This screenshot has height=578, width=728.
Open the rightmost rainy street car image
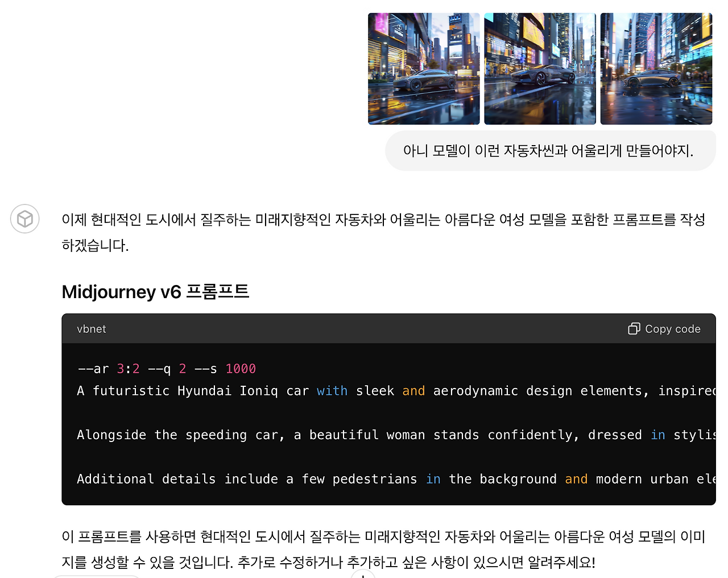(656, 68)
